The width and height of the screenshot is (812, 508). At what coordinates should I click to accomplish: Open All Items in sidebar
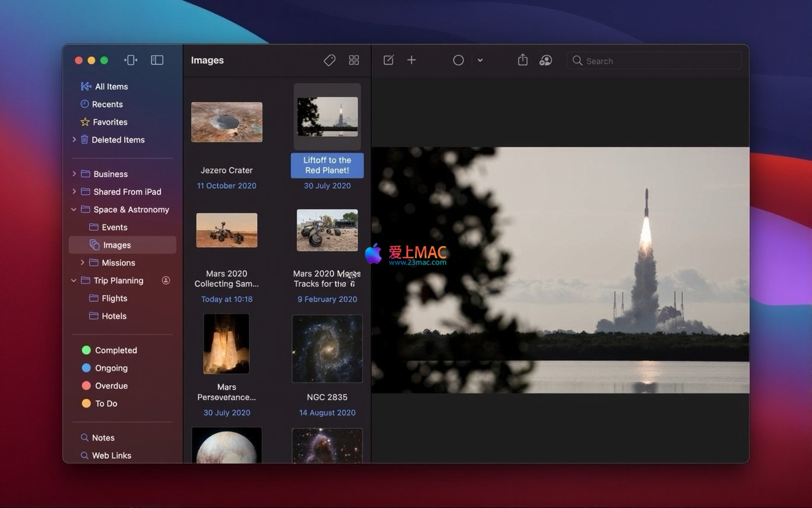tap(111, 87)
